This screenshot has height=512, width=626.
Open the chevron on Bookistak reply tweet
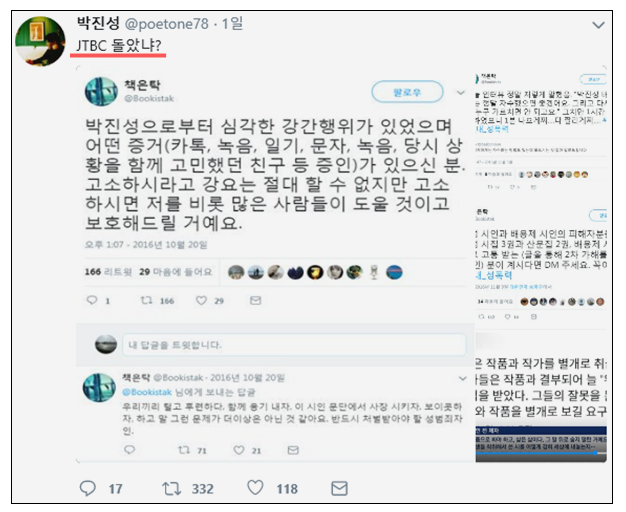463,378
